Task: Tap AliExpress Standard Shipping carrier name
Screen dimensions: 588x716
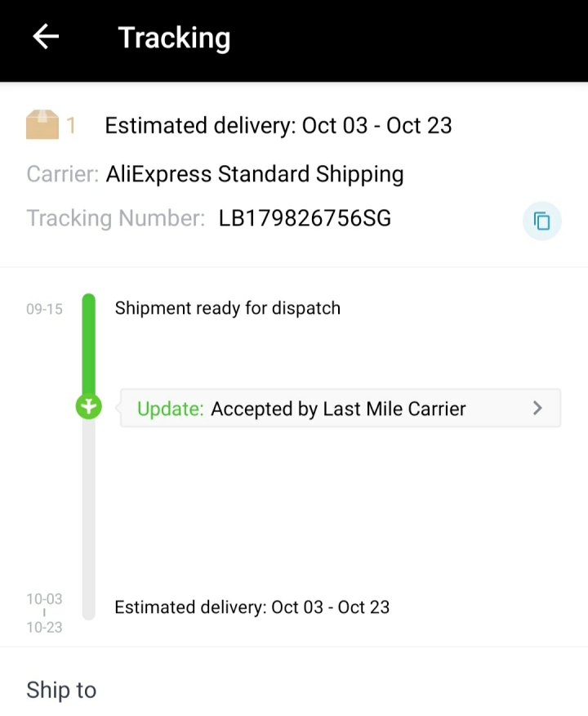Action: coord(255,174)
